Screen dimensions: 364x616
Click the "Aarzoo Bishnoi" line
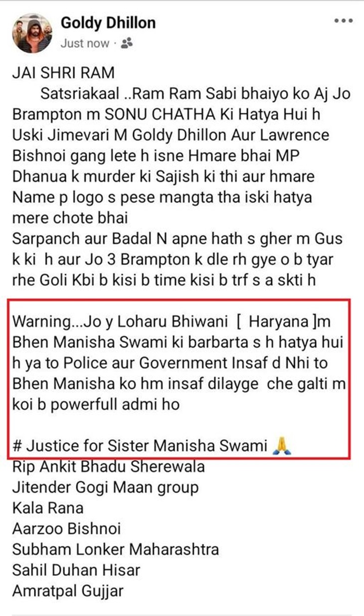coord(66,529)
